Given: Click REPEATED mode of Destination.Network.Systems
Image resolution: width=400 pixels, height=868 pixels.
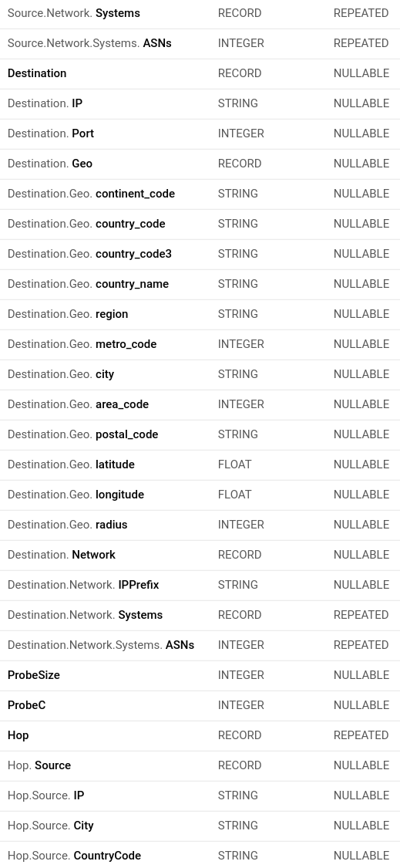Looking at the screenshot, I should 361,615.
